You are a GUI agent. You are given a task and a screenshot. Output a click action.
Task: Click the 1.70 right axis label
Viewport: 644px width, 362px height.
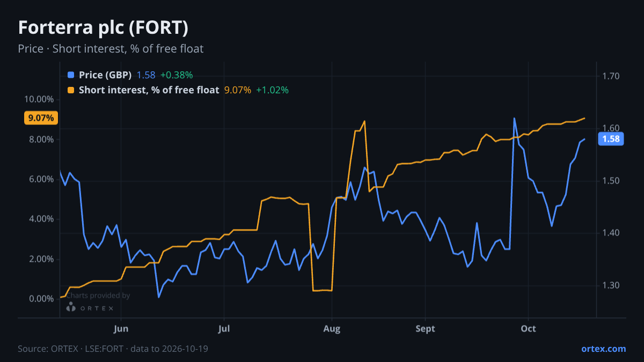pos(611,76)
